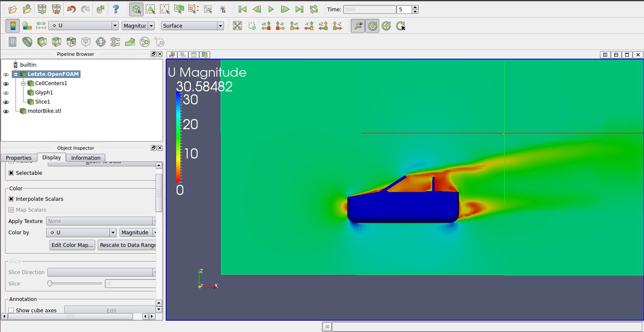Click Rescale to Data Range button
644x332 pixels.
coord(127,245)
